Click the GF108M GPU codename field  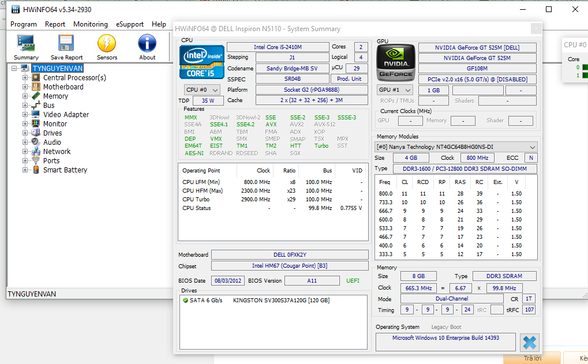tap(477, 69)
